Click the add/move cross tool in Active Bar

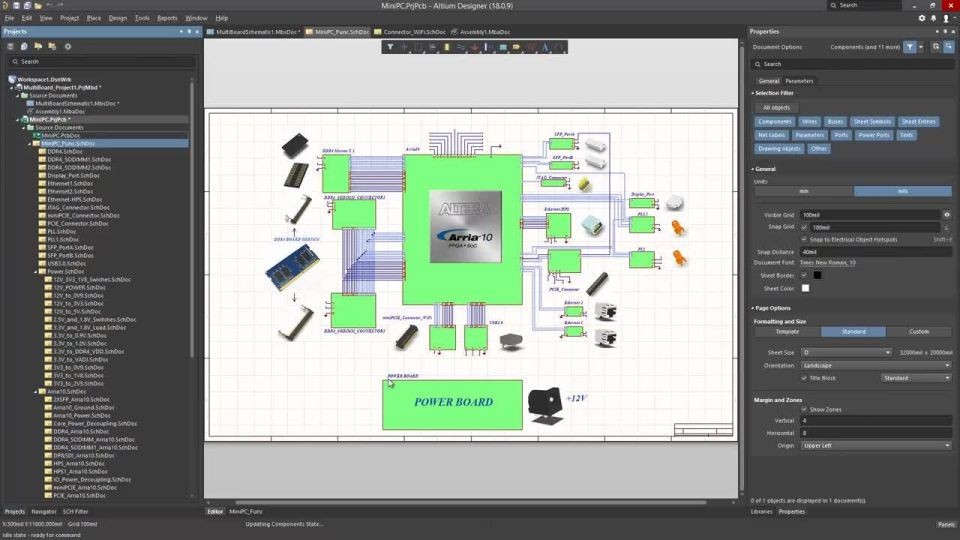pyautogui.click(x=404, y=47)
